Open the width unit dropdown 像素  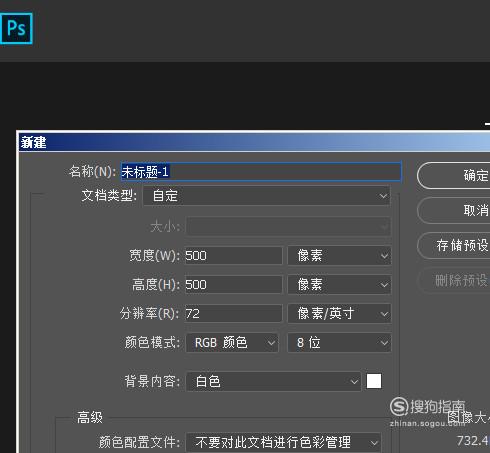[339, 256]
